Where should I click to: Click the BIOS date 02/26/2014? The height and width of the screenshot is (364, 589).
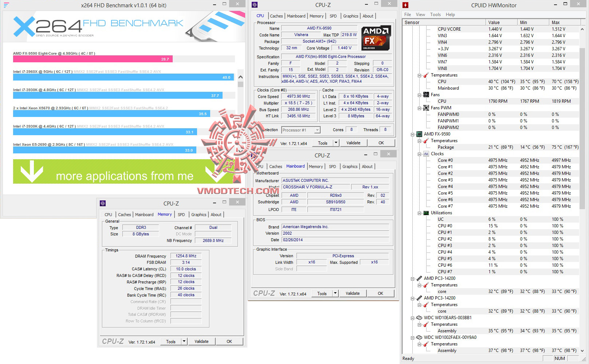pos(335,240)
